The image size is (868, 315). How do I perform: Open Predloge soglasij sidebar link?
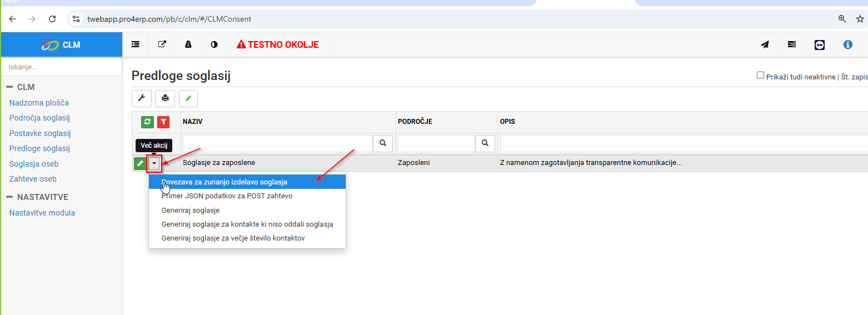pos(39,148)
